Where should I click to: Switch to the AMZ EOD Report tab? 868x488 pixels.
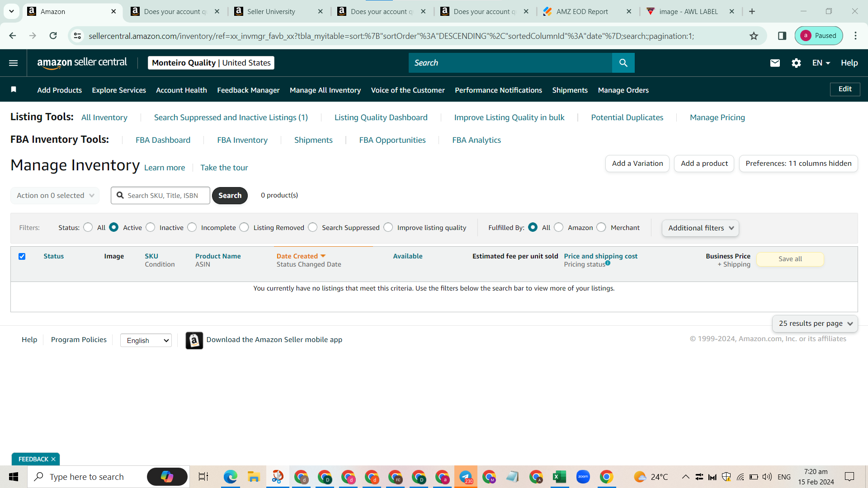pos(588,11)
